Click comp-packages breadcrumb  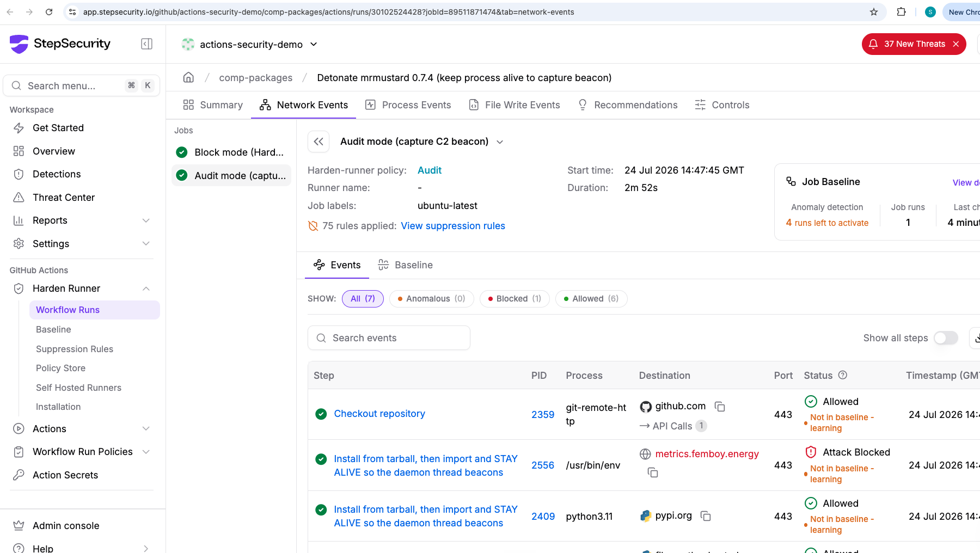tap(256, 78)
